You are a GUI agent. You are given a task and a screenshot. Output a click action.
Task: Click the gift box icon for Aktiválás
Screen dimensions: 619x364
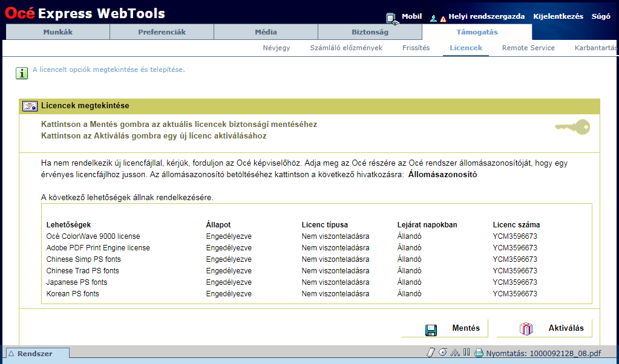pos(526,328)
